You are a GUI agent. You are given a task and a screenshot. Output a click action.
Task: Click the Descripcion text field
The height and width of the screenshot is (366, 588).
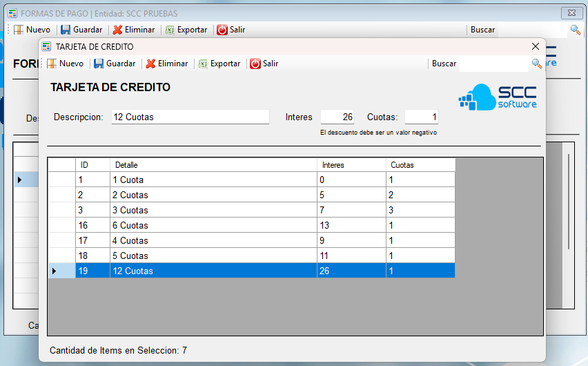click(x=190, y=117)
